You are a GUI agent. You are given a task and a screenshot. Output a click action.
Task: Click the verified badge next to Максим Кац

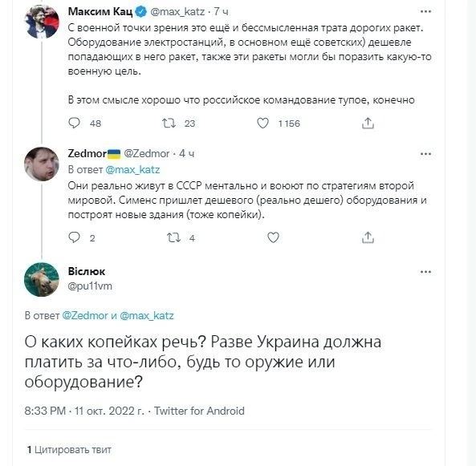141,12
